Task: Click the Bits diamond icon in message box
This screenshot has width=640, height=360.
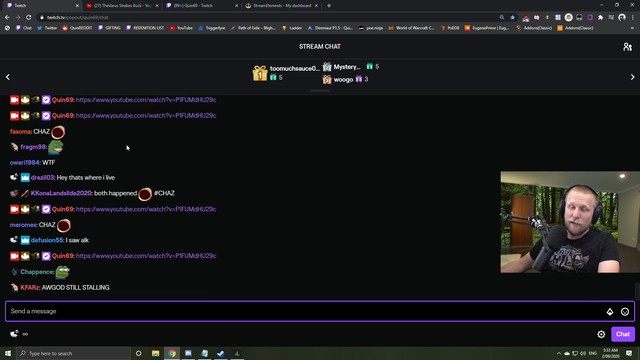Action: pyautogui.click(x=610, y=312)
